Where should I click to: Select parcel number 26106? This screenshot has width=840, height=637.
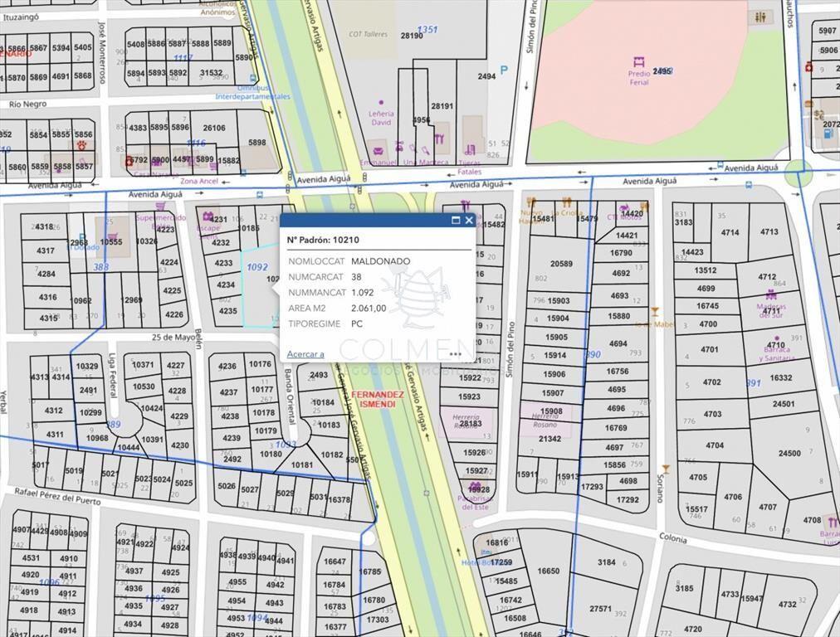coord(214,128)
